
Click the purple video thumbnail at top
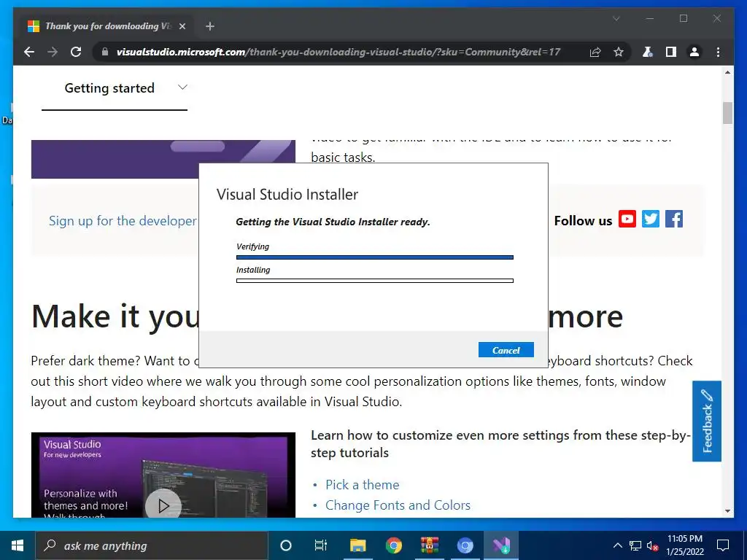click(x=163, y=159)
